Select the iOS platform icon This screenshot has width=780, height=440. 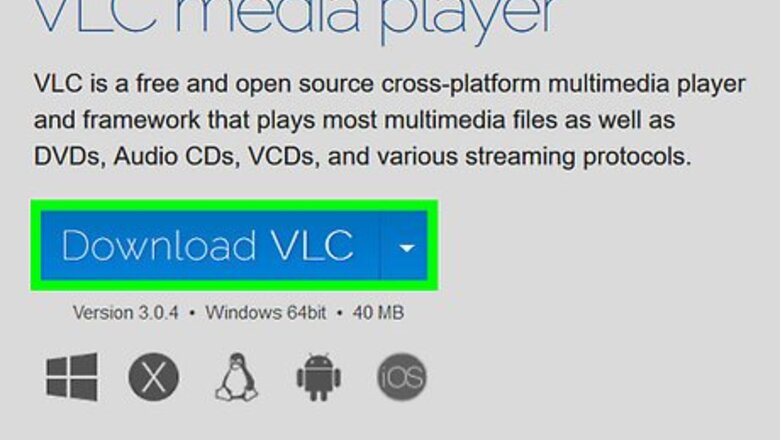(x=402, y=377)
